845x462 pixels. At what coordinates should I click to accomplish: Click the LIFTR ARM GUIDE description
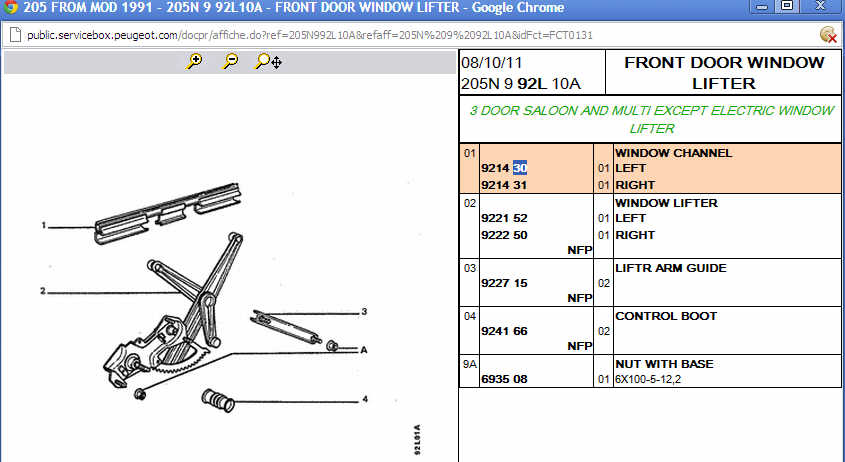click(x=670, y=268)
